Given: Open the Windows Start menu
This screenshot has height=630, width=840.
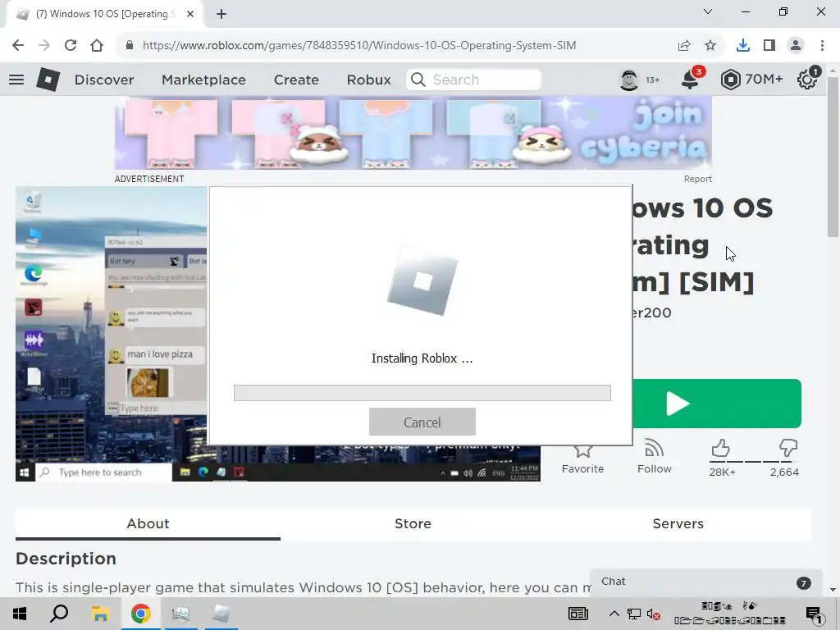Looking at the screenshot, I should (x=20, y=614).
